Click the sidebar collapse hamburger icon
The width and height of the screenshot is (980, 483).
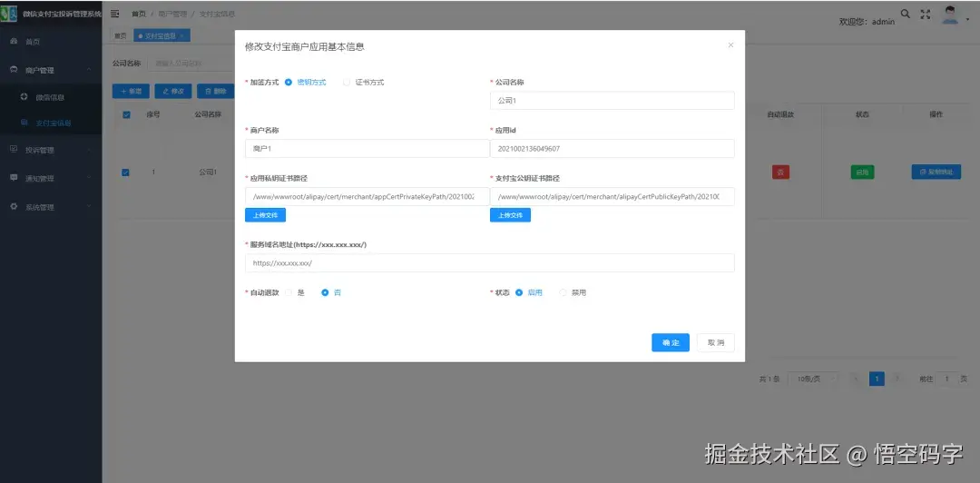coord(115,14)
